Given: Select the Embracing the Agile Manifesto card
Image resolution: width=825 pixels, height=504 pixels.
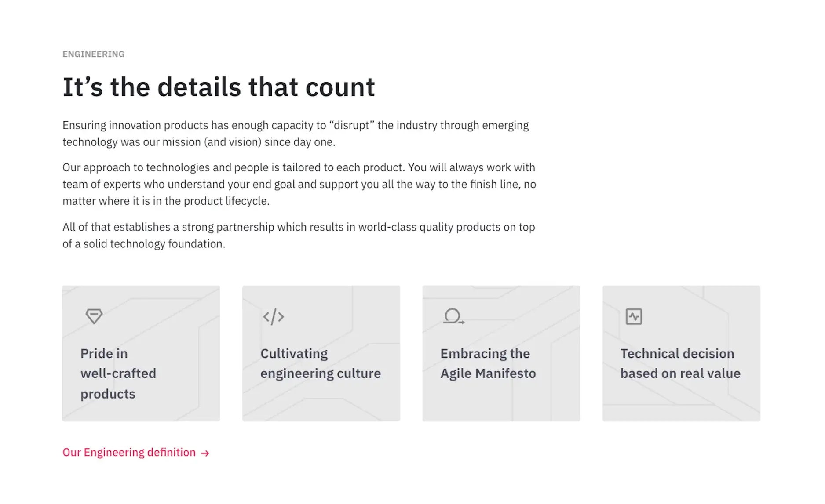Looking at the screenshot, I should [501, 353].
